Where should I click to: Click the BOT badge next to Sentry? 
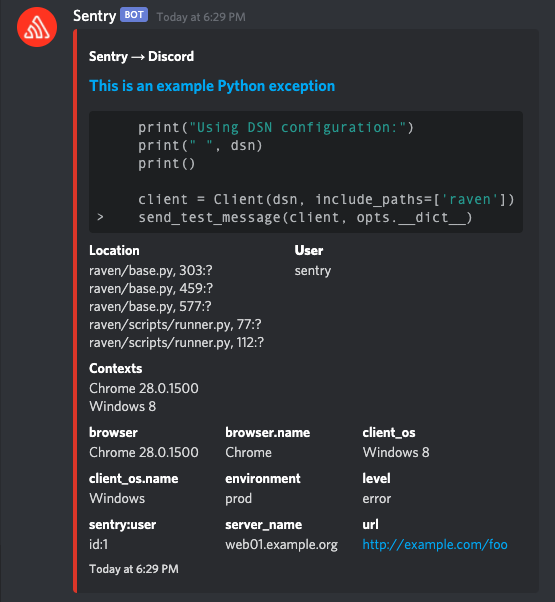pos(134,15)
